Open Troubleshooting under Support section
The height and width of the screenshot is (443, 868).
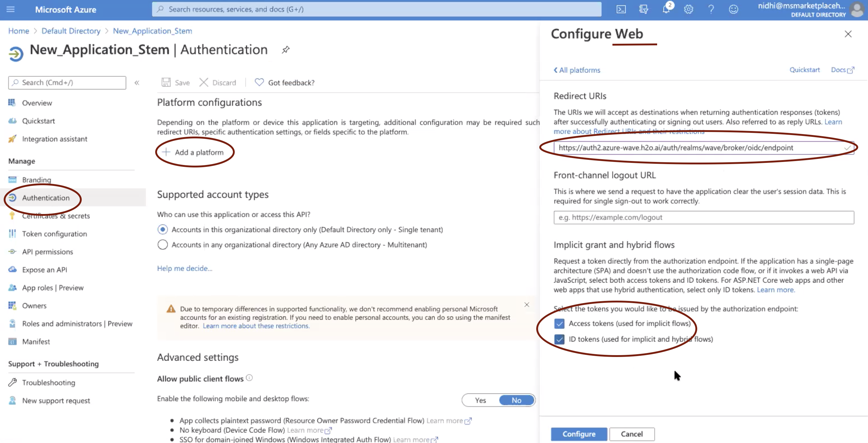coord(49,383)
